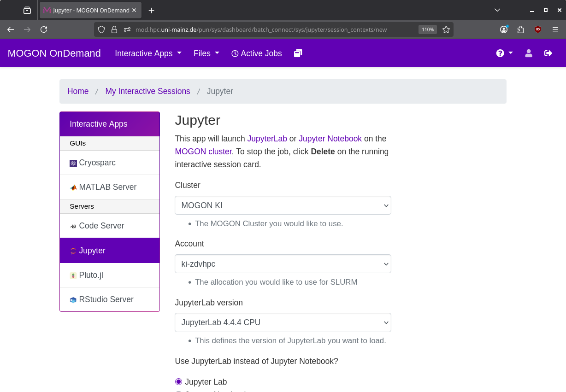Click the Jupyter Notebook link in the description
Screen dimensions: 566x392
pos(330,139)
